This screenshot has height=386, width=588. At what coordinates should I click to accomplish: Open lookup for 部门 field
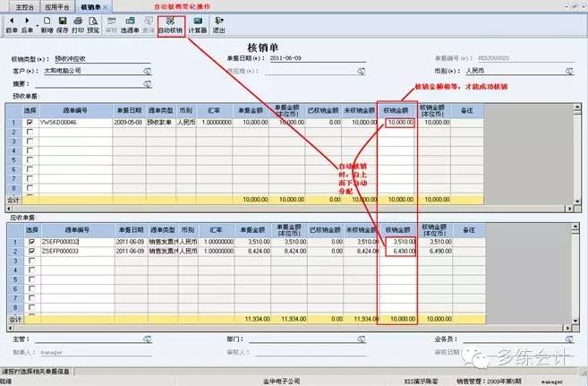click(362, 339)
